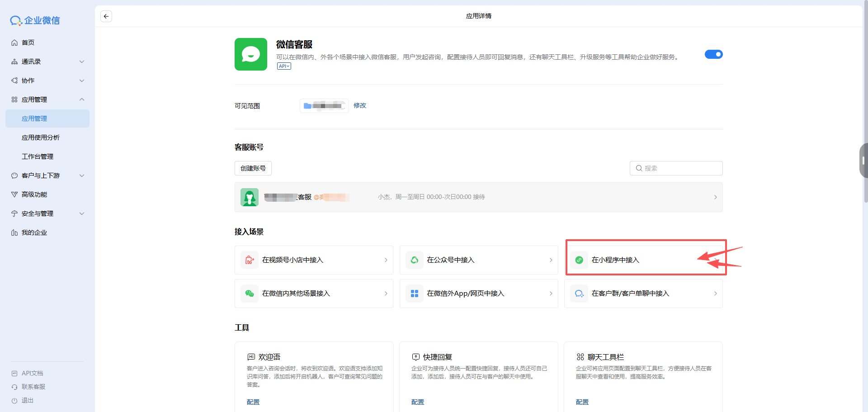868x412 pixels.
Task: Click the 客户群/客户单聊 WeCom icon
Action: pyautogui.click(x=579, y=294)
